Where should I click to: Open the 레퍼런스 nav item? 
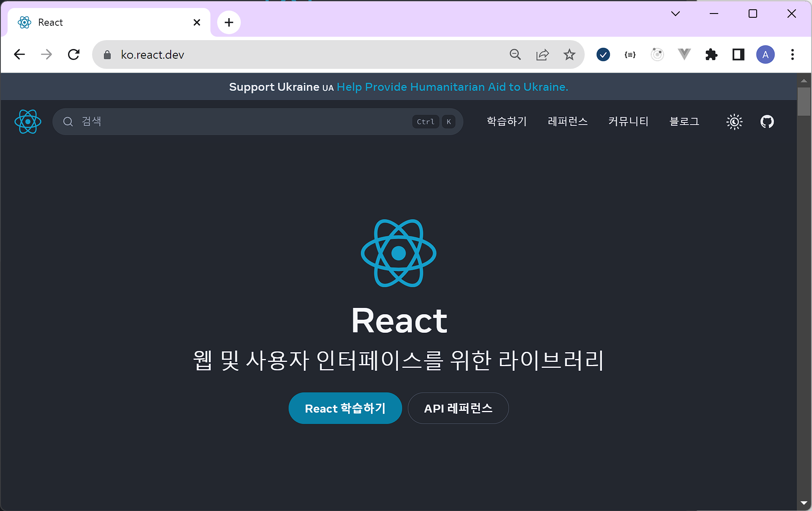click(x=567, y=122)
